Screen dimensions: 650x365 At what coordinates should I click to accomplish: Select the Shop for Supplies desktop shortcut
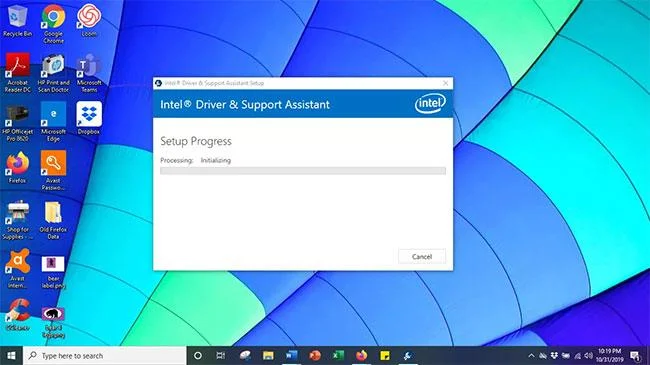(17, 220)
